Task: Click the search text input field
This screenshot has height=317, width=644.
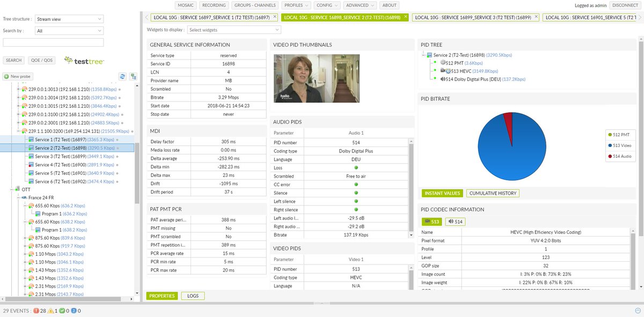Action: tap(53, 42)
